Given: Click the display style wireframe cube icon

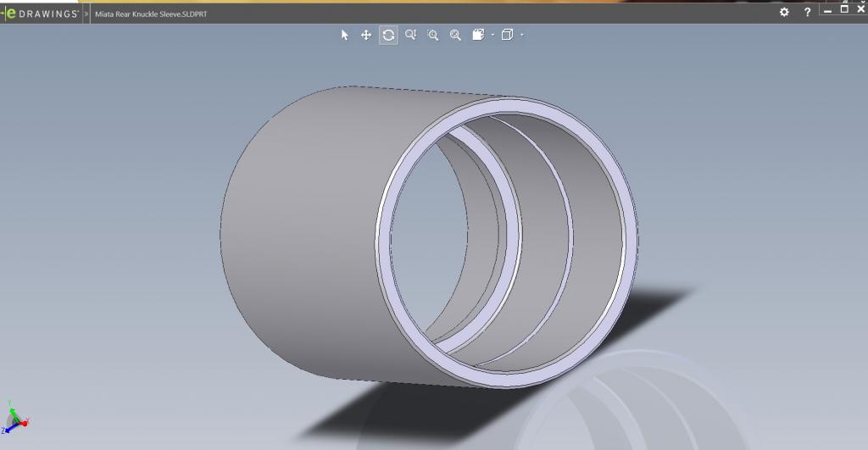Looking at the screenshot, I should (x=507, y=35).
